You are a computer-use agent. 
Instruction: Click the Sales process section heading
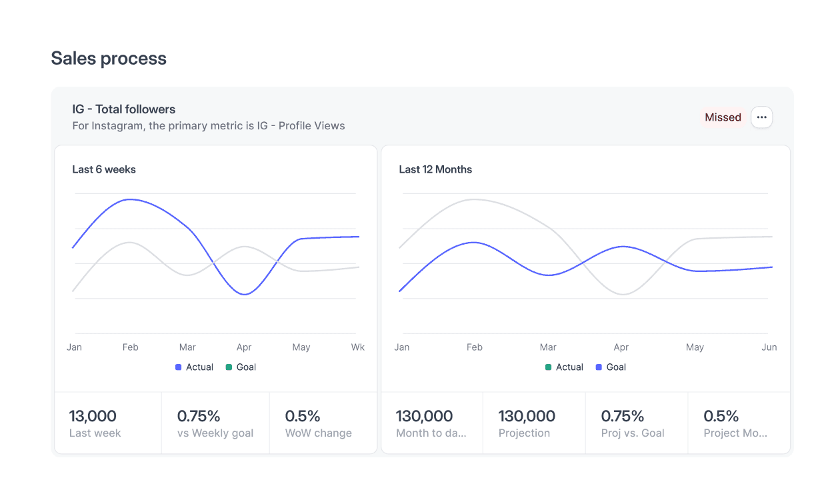pos(109,59)
